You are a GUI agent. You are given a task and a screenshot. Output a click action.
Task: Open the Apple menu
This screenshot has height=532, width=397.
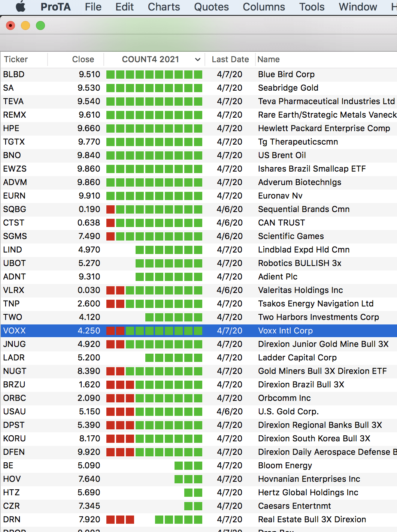21,7
